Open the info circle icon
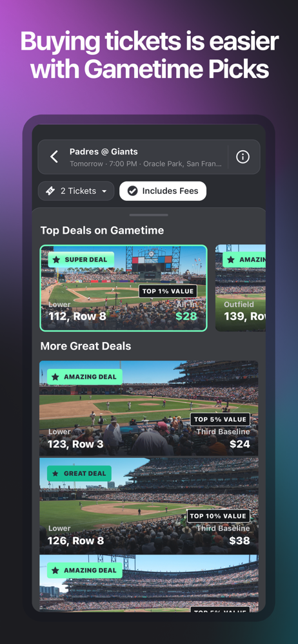 243,156
